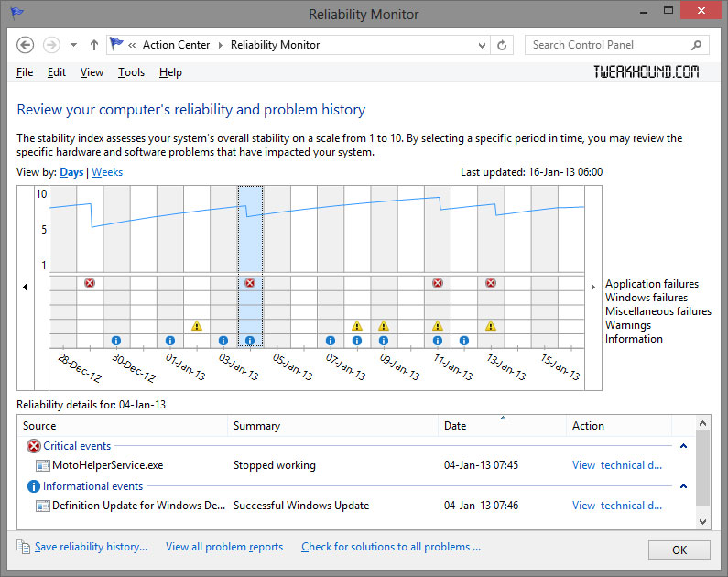The image size is (728, 577).
Task: Select information icon on 30-Dec-12
Action: tap(116, 341)
